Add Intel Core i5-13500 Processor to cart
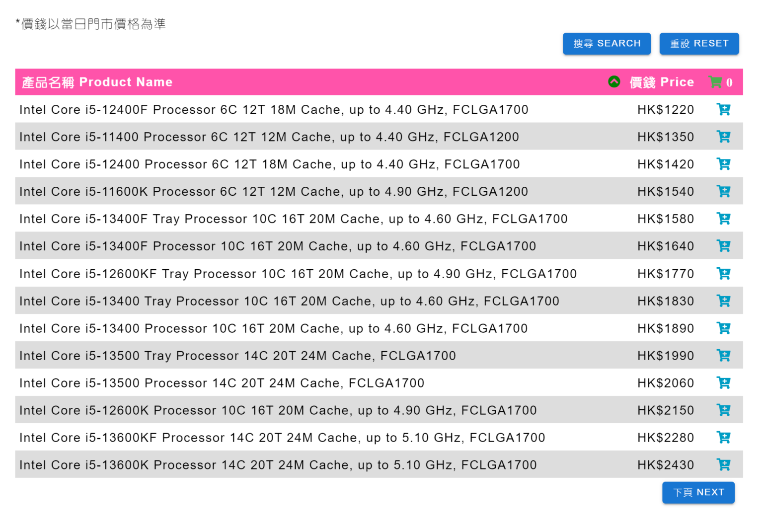763x532 pixels. [724, 382]
